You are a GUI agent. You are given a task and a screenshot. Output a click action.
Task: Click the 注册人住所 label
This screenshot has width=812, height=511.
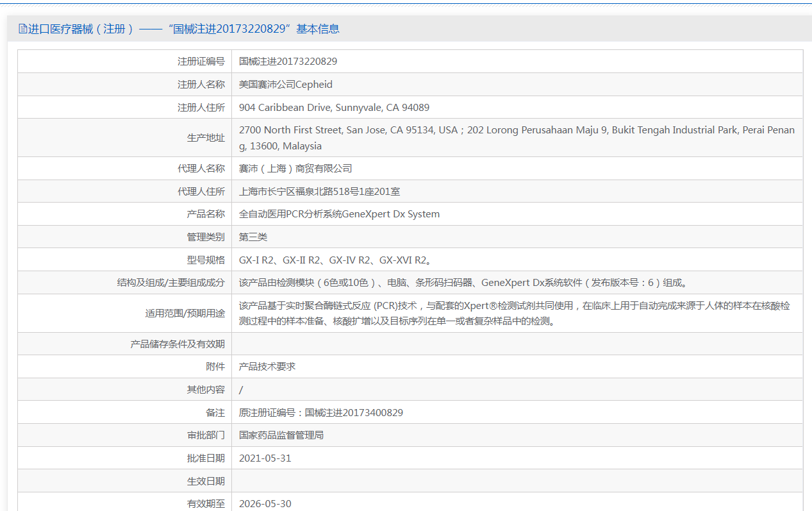pos(201,108)
